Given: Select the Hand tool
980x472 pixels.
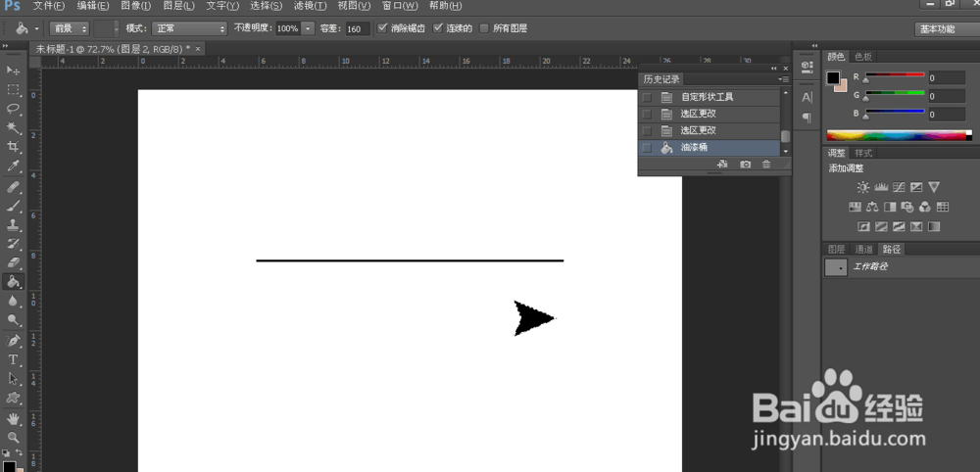Looking at the screenshot, I should (x=13, y=418).
